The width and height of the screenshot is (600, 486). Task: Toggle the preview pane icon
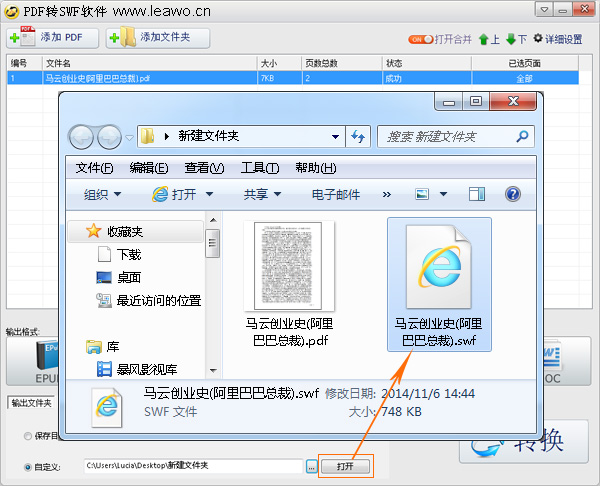click(477, 194)
